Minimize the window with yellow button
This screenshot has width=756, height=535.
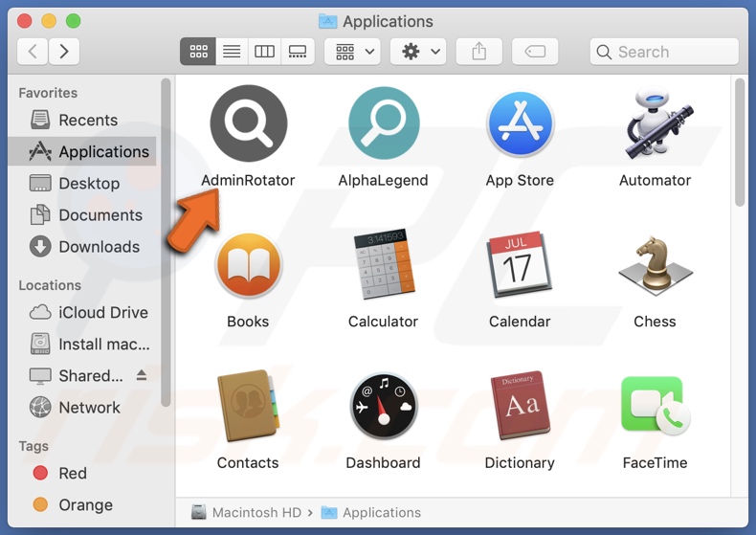49,21
